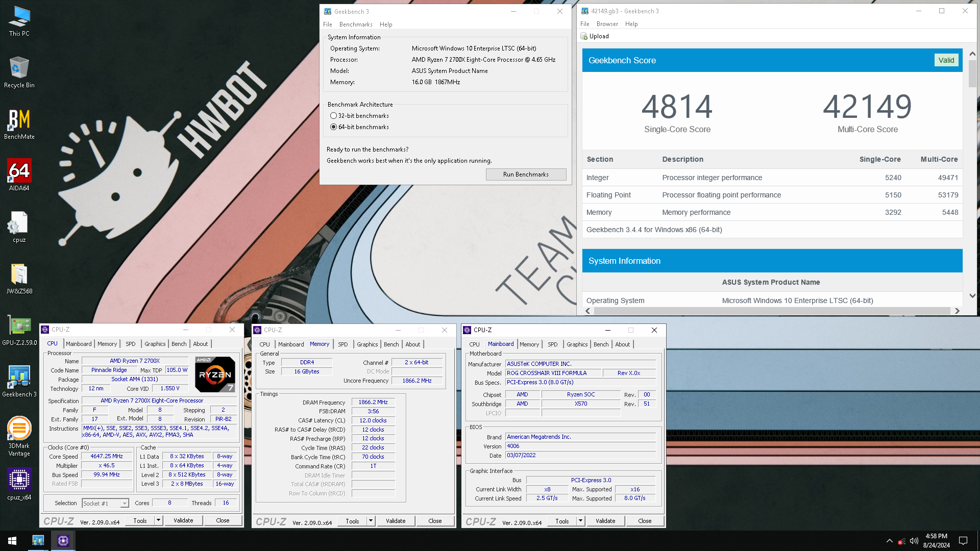Open the JW&Z568 folder icon
The height and width of the screenshot is (551, 980).
[19, 279]
